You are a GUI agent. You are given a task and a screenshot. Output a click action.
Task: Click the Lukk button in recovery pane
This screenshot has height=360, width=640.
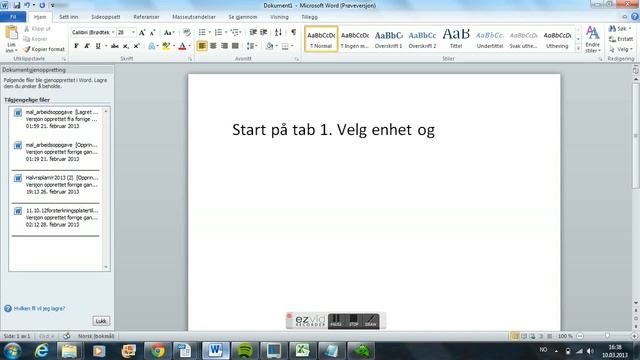coord(101,321)
